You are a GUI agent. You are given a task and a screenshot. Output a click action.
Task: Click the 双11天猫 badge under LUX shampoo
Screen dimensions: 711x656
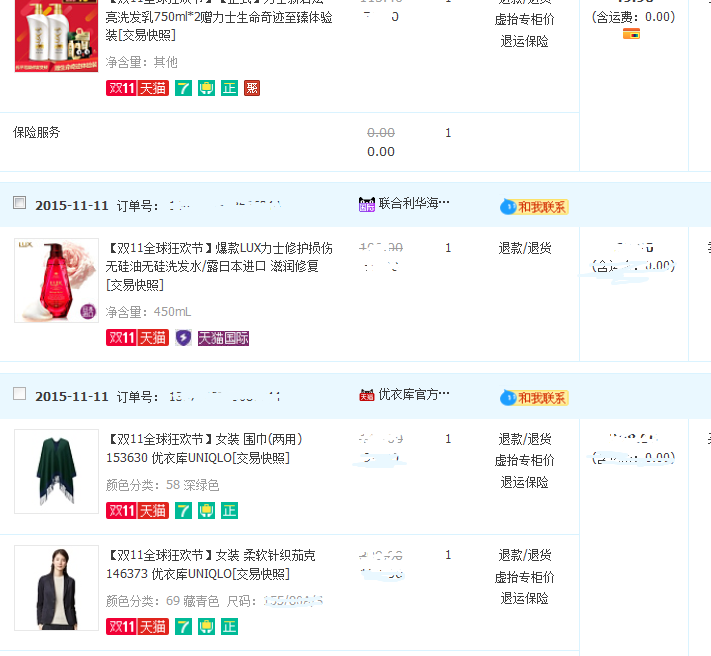point(137,338)
